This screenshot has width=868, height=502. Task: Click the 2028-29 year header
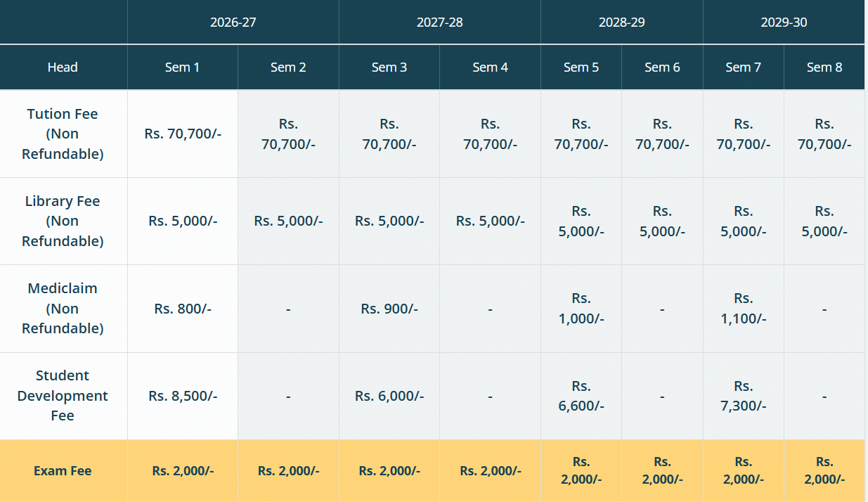(x=621, y=22)
